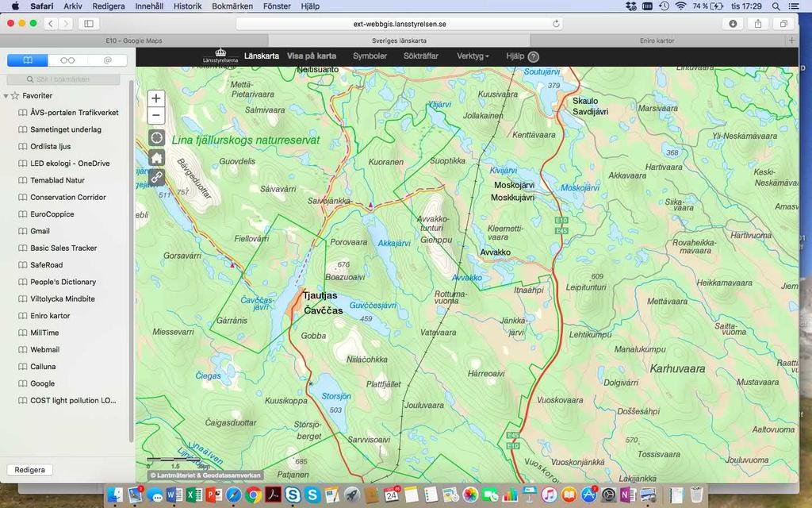Open Spotlight search in the menu bar

tap(776, 6)
